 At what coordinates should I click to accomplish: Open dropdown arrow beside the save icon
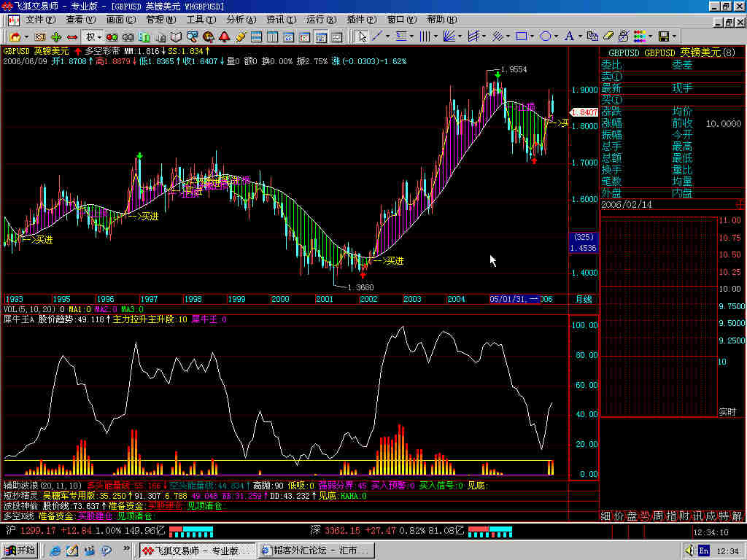click(674, 36)
